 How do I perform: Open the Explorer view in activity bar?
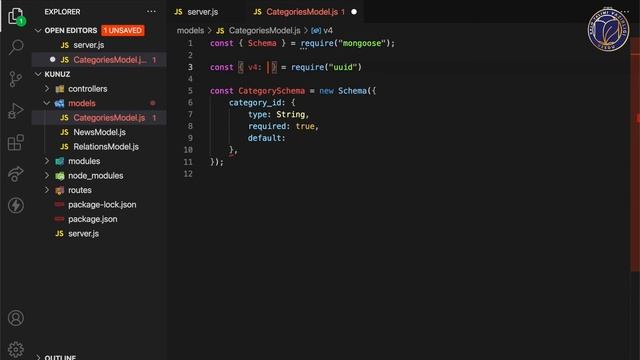pyautogui.click(x=16, y=16)
